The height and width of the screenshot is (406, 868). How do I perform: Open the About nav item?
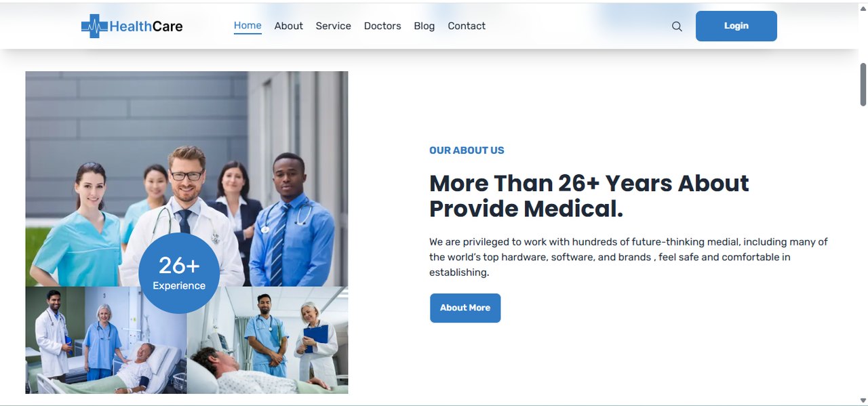(288, 26)
